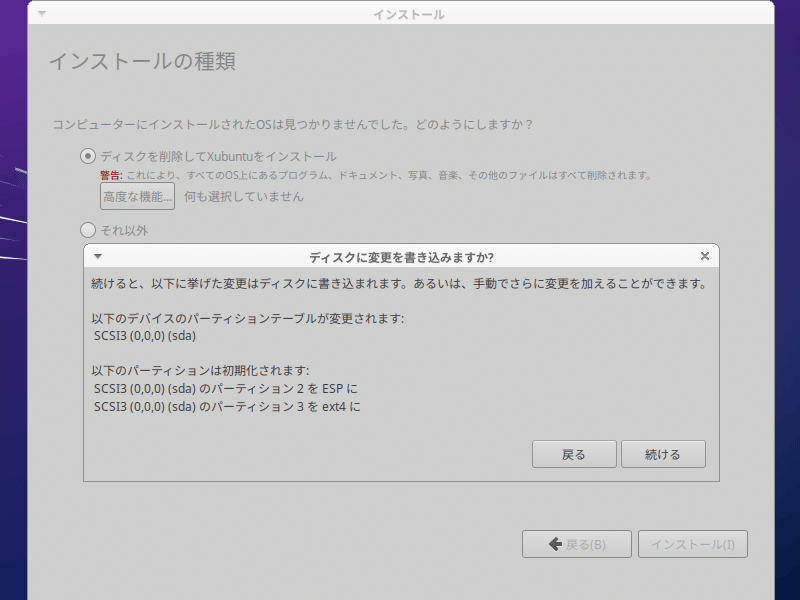This screenshot has height=600, width=800.
Task: Click the 何も選択していません label
Action: 244,196
